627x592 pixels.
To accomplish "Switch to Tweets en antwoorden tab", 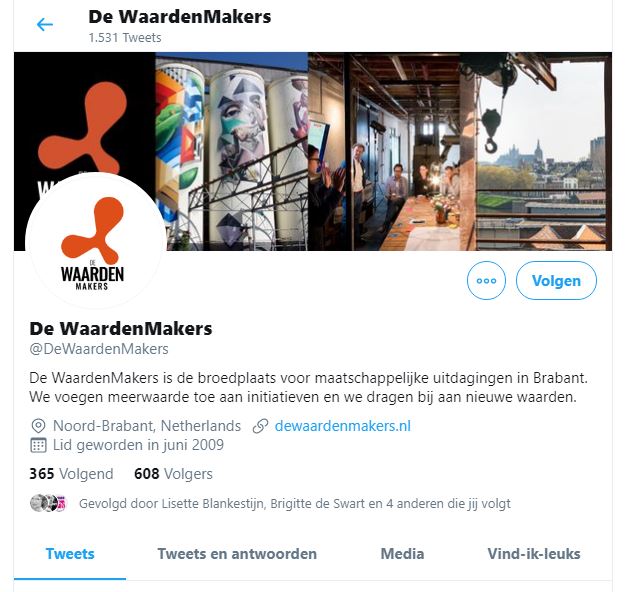I will [x=237, y=554].
